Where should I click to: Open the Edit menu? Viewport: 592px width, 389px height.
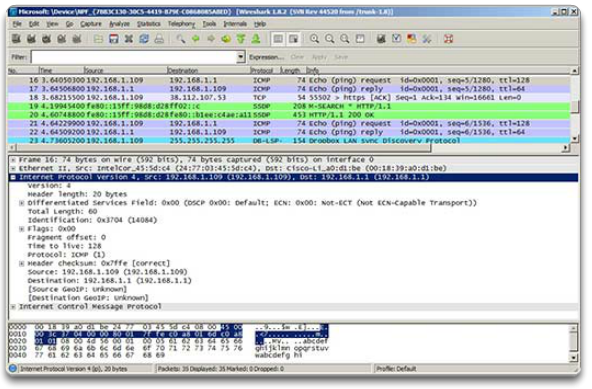coord(34,24)
